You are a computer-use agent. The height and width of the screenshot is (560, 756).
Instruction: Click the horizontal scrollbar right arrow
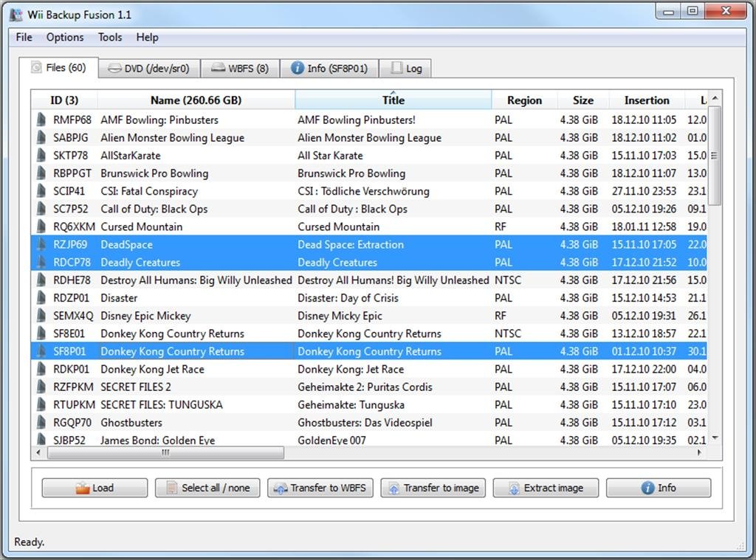pos(700,452)
